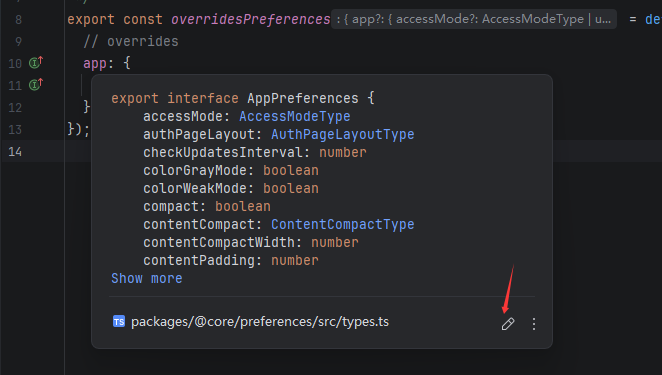Click line number 12 in the gutter

[x=15, y=108]
